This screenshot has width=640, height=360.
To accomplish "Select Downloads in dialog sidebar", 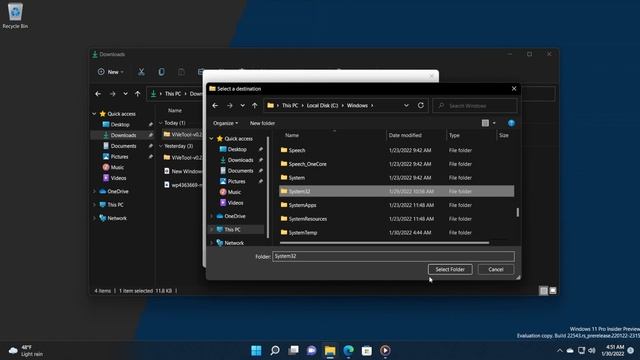I will point(240,160).
